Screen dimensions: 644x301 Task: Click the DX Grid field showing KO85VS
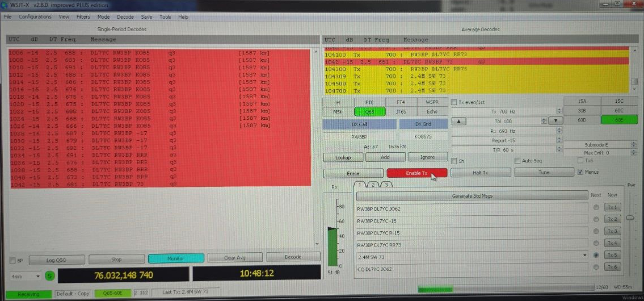click(x=423, y=136)
